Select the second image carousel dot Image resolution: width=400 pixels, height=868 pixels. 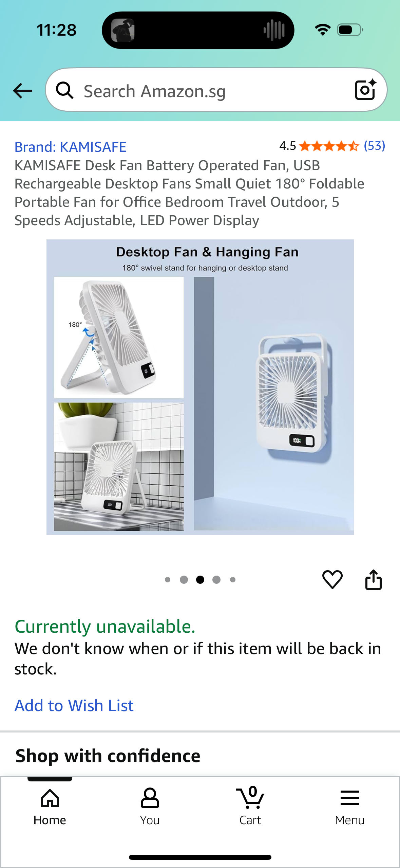pyautogui.click(x=184, y=580)
